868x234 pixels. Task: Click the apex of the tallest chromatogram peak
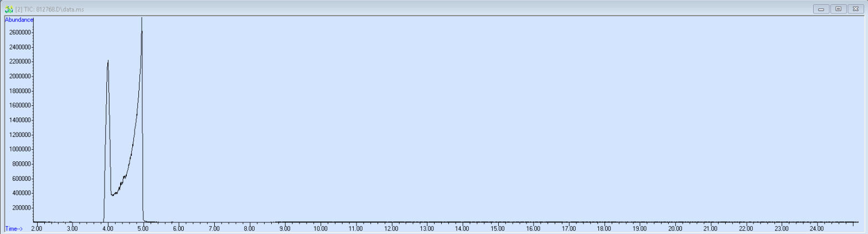click(x=142, y=18)
